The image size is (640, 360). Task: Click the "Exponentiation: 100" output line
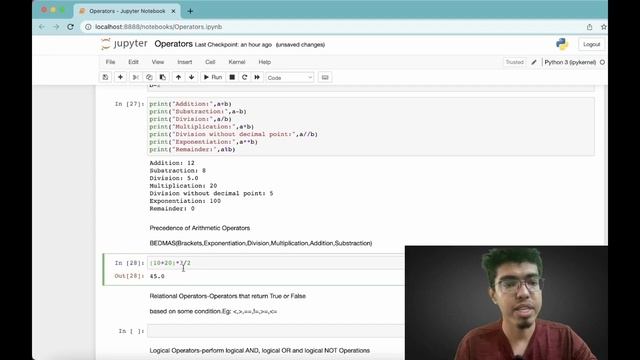pos(185,201)
